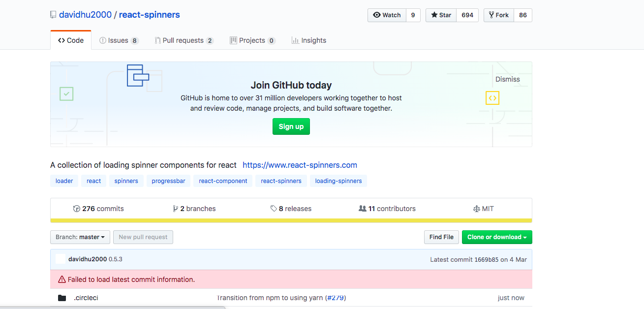Click the releases tag icon
This screenshot has height=309, width=644.
274,209
